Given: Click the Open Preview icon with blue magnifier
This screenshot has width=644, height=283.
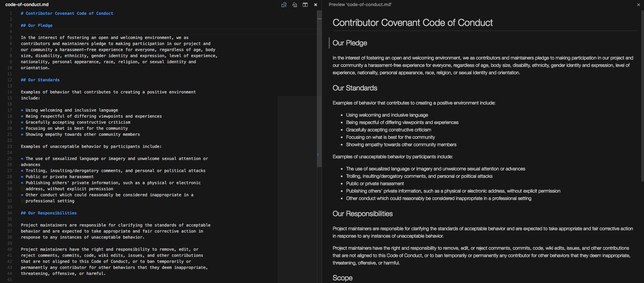Looking at the screenshot, I should point(284,5).
